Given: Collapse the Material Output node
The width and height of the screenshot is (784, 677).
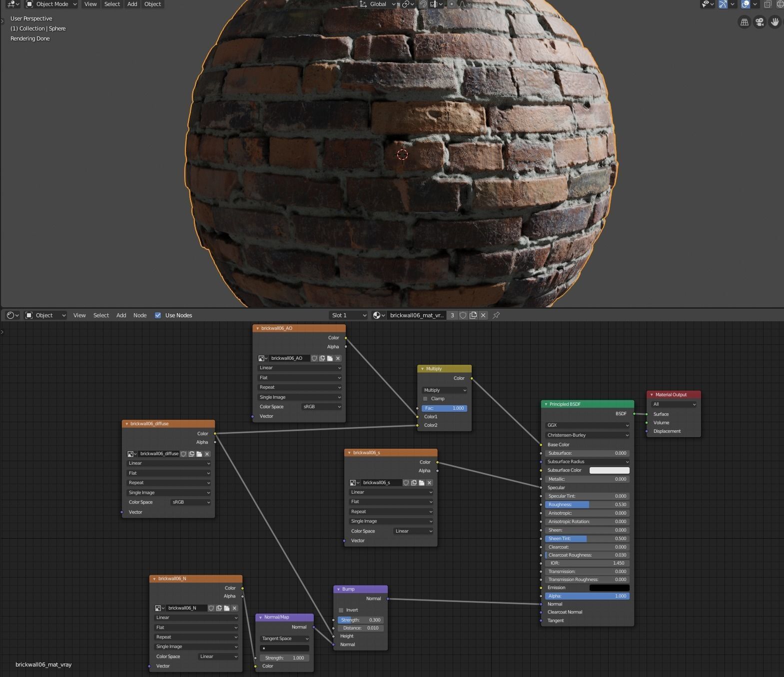Looking at the screenshot, I should [x=652, y=395].
